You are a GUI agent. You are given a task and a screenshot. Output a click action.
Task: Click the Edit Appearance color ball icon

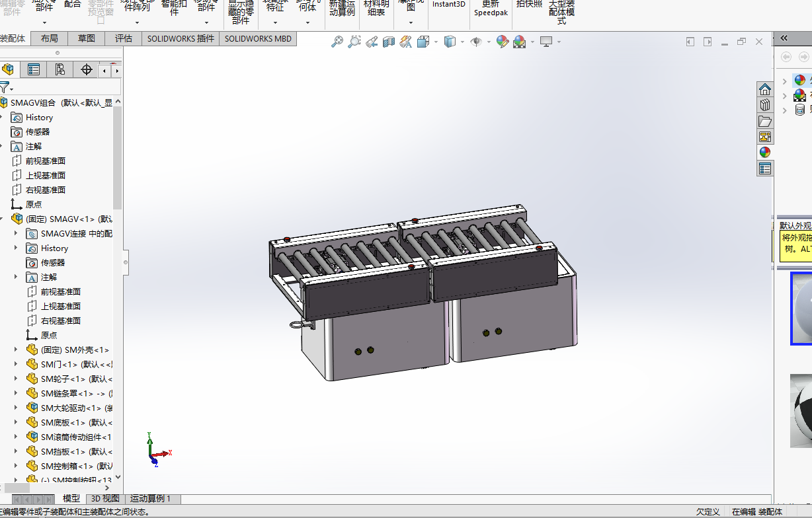pos(502,42)
